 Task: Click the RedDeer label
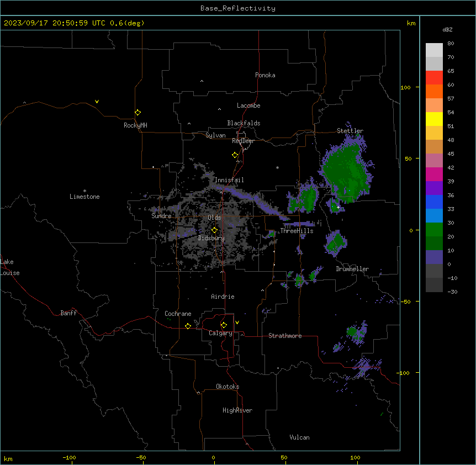(243, 141)
